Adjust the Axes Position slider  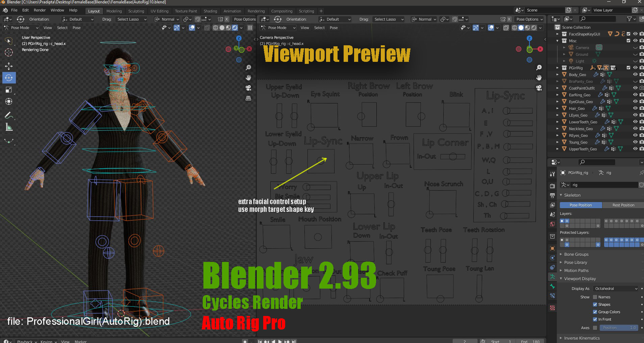click(x=619, y=328)
